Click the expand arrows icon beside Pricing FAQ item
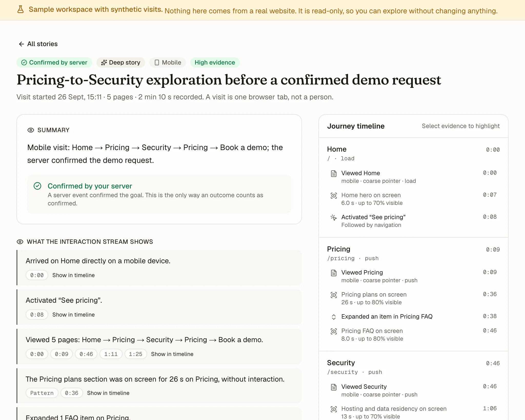The height and width of the screenshot is (420, 525). tap(334, 317)
